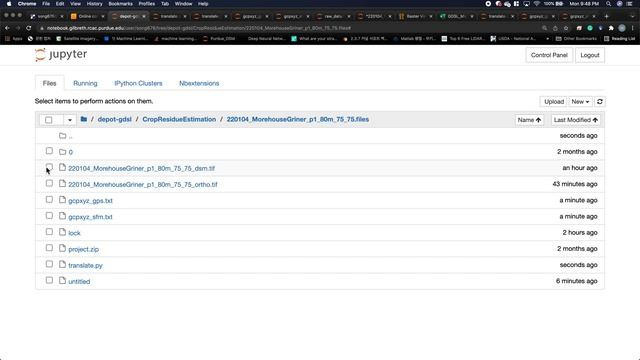Open the project.zip file link
640x360 pixels.
[84, 249]
